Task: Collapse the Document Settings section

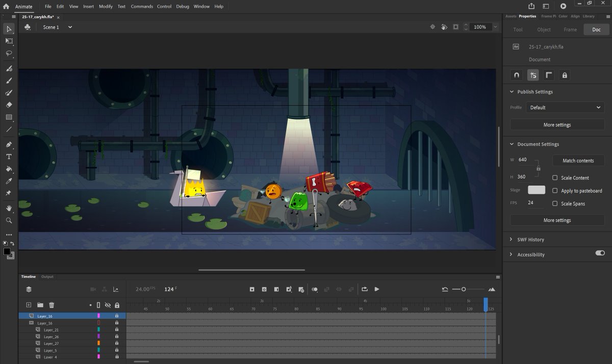Action: pos(512,144)
